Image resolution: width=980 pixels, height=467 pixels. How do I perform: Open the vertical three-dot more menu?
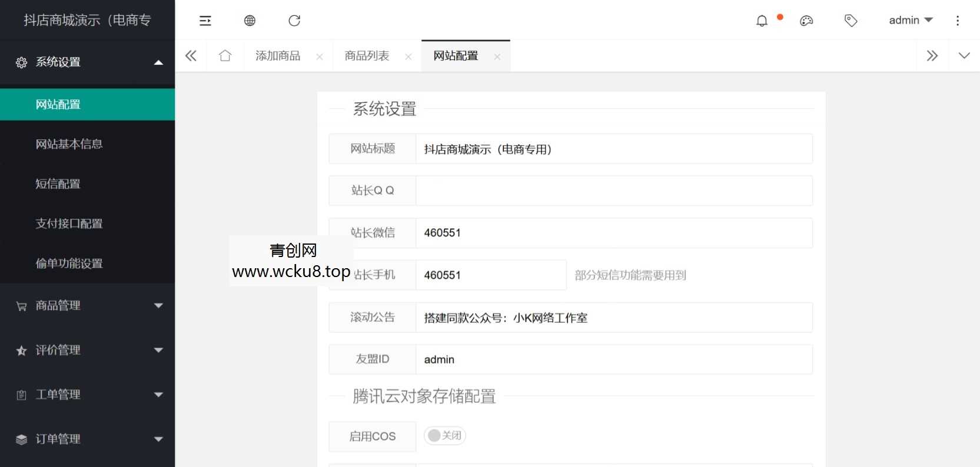958,21
